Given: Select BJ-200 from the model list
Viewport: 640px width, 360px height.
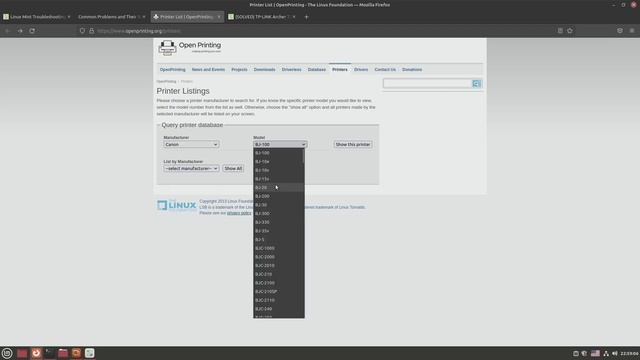Looking at the screenshot, I should tap(278, 196).
